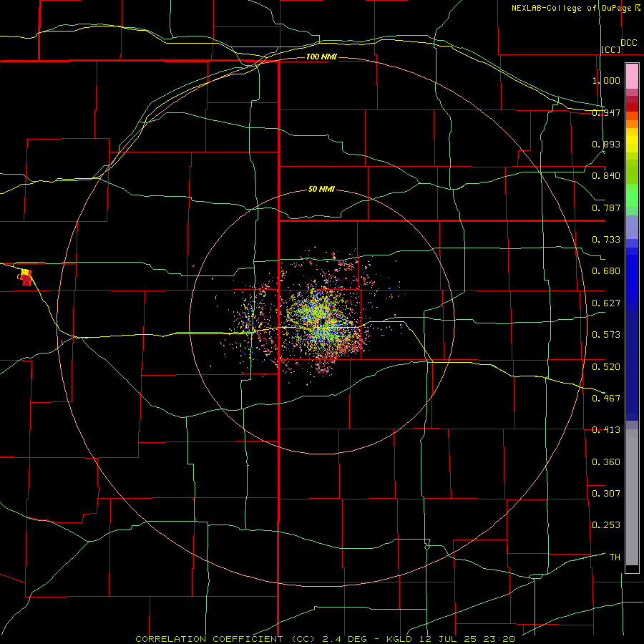Pick the pink swatch atop the color bar
This screenshot has height=644, width=644.
pyautogui.click(x=632, y=77)
